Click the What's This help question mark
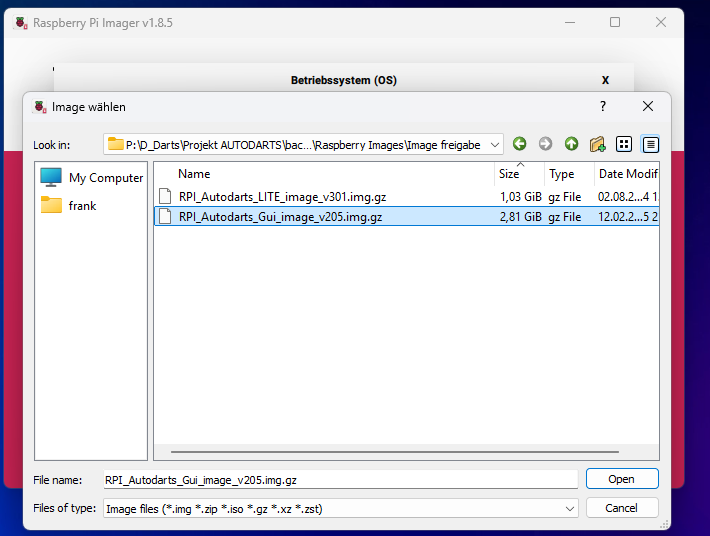 tap(603, 106)
